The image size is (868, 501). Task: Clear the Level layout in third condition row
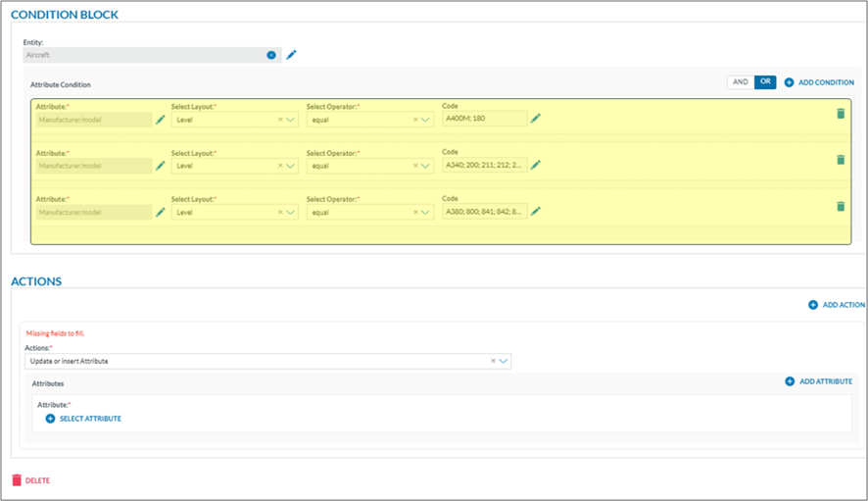coord(280,212)
